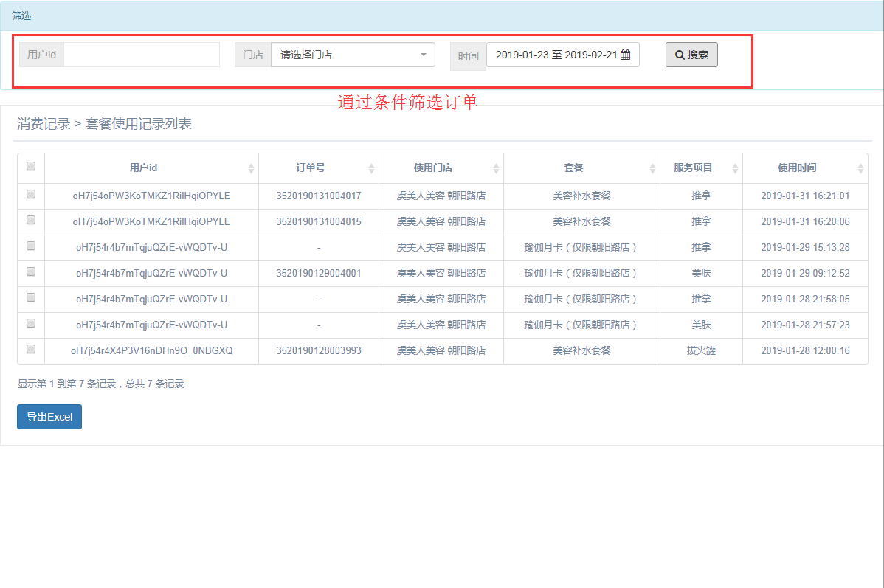Click the 搜索 search button

coord(691,55)
